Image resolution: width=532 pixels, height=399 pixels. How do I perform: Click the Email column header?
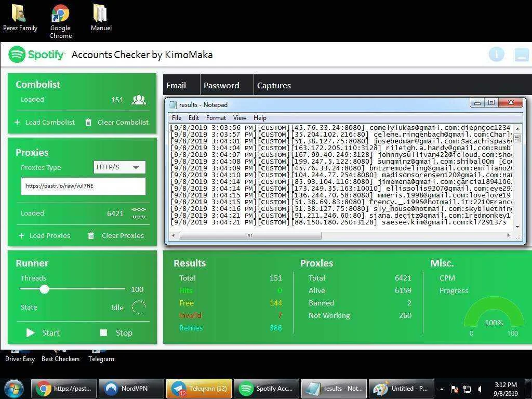point(181,85)
